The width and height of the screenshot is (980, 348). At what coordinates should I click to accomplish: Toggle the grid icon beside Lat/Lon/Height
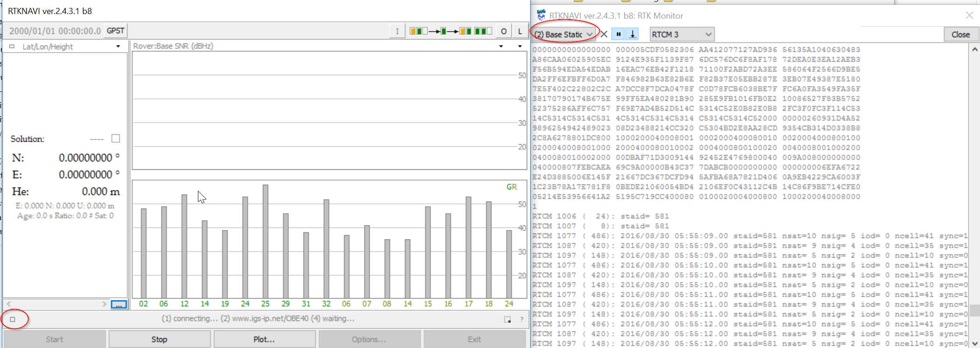tap(12, 47)
